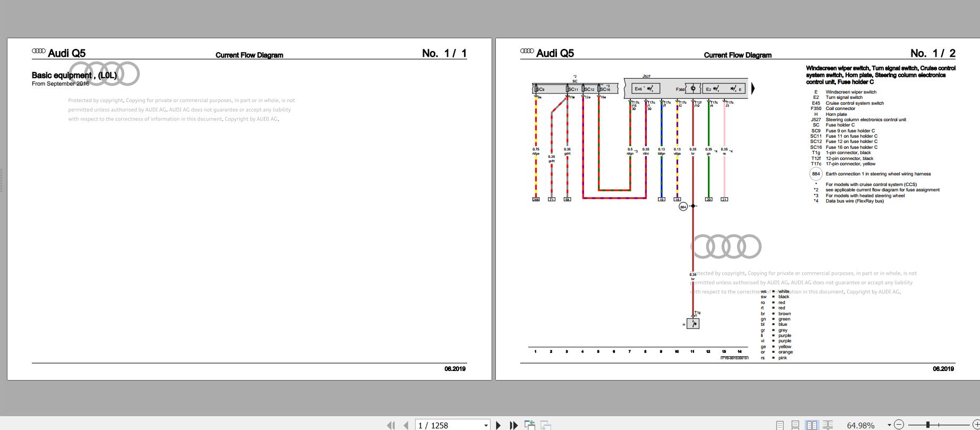This screenshot has width=980, height=430.
Task: Click legend entry 'Cruise control system switch'
Action: [855, 103]
